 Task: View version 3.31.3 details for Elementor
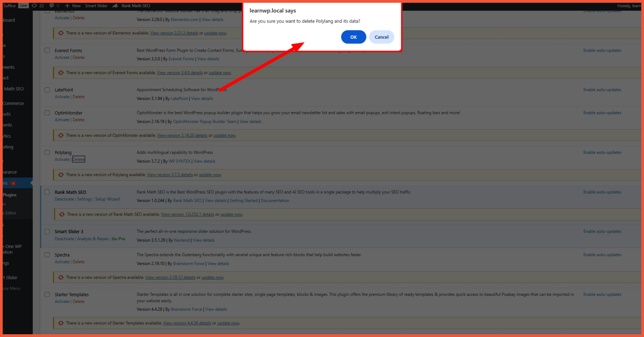click(x=174, y=33)
